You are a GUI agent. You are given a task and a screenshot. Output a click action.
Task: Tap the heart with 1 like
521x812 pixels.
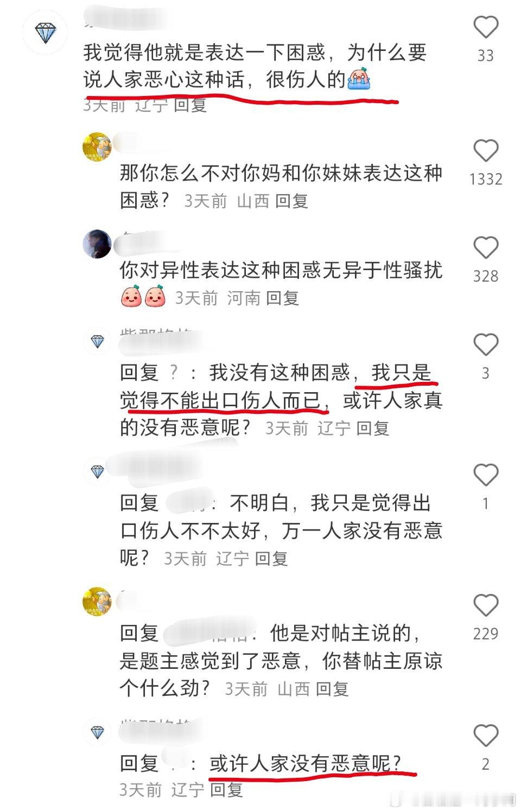(486, 475)
